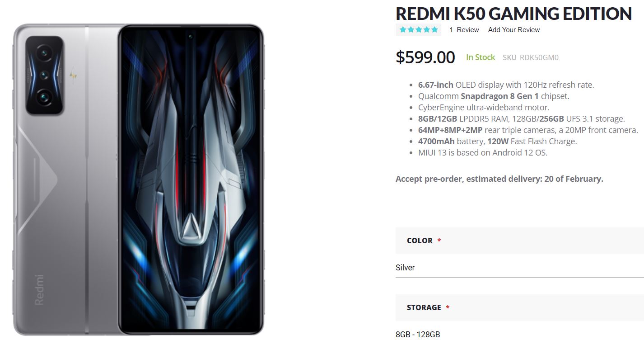Click the Redmi logo on the phone back

point(39,289)
